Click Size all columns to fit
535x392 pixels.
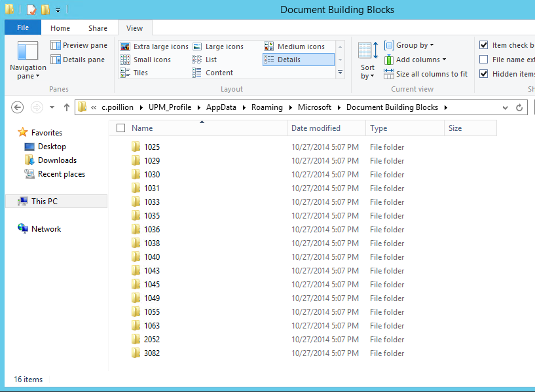coord(425,74)
